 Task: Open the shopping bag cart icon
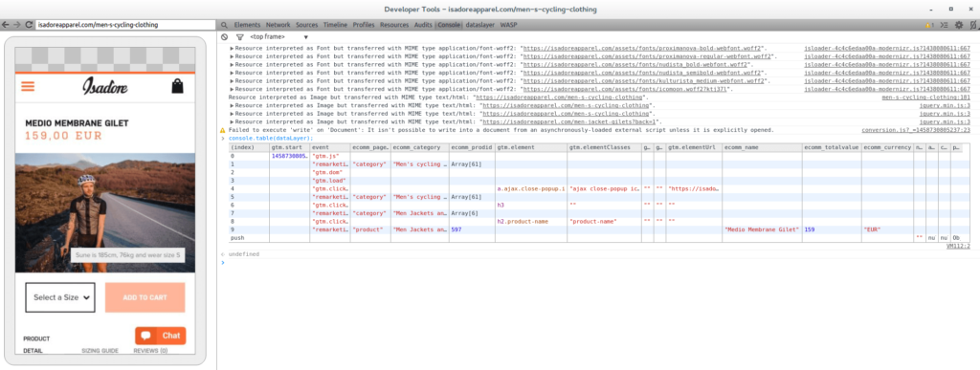[x=177, y=86]
